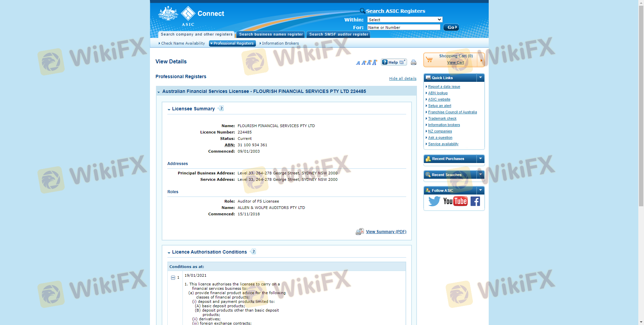Viewport: 644px width, 325px height.
Task: Expand the Shopping Cart panel arrow
Action: click(481, 60)
